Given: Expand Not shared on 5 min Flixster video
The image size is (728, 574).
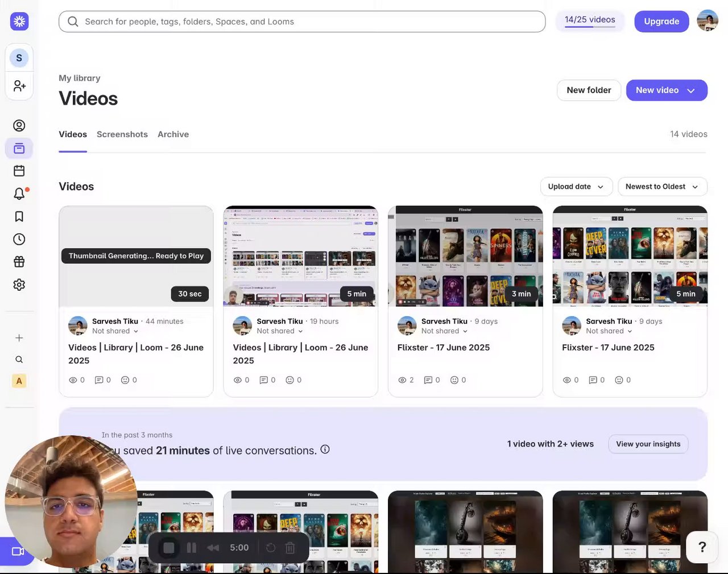Looking at the screenshot, I should point(609,331).
